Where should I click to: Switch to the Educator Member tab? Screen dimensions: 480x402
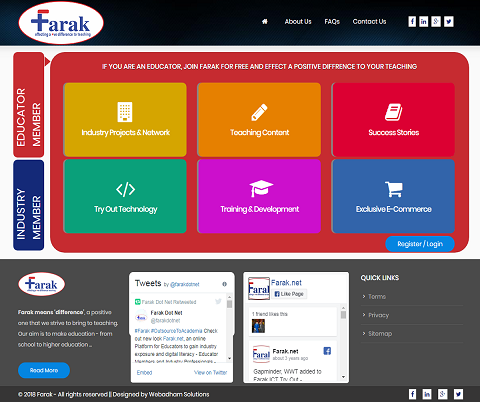click(29, 105)
